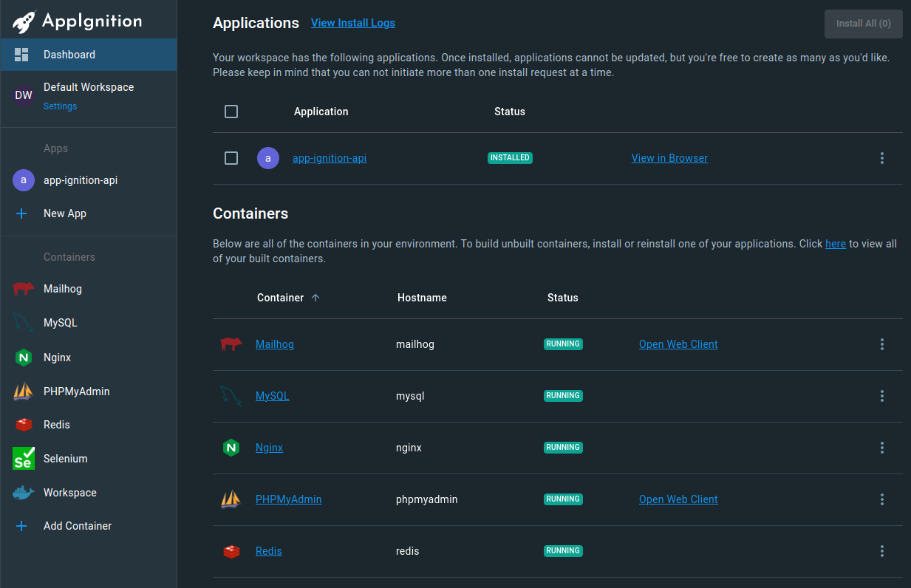Open the Mailhog container from the sidebar

23,288
